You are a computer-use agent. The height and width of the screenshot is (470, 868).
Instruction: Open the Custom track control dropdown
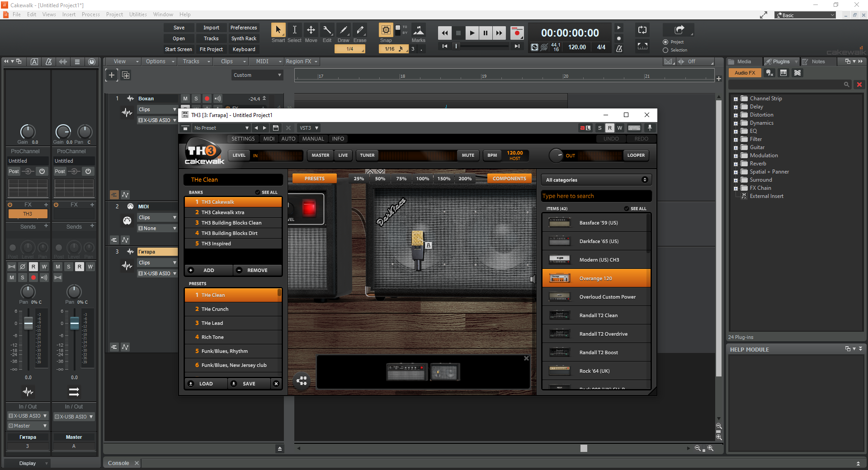coord(257,75)
